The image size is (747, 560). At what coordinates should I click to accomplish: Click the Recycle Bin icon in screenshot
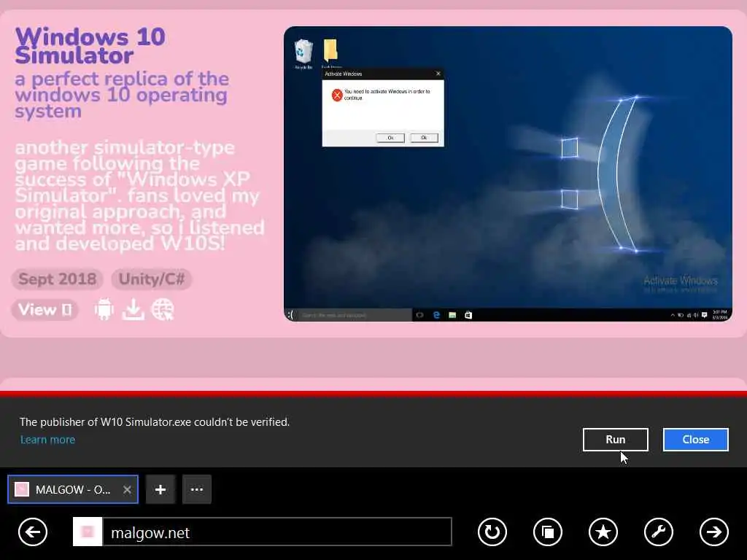[303, 54]
